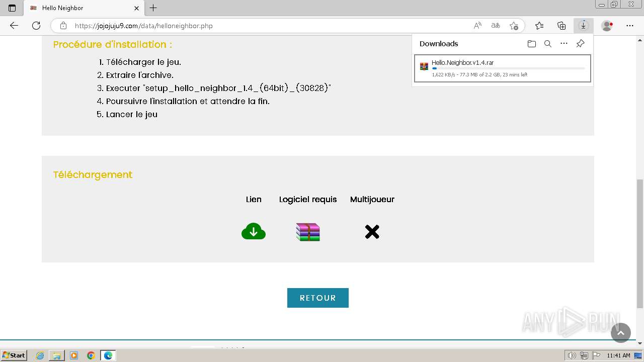Open Chrome from taskbar
Image resolution: width=644 pixels, height=362 pixels.
pos(91,355)
